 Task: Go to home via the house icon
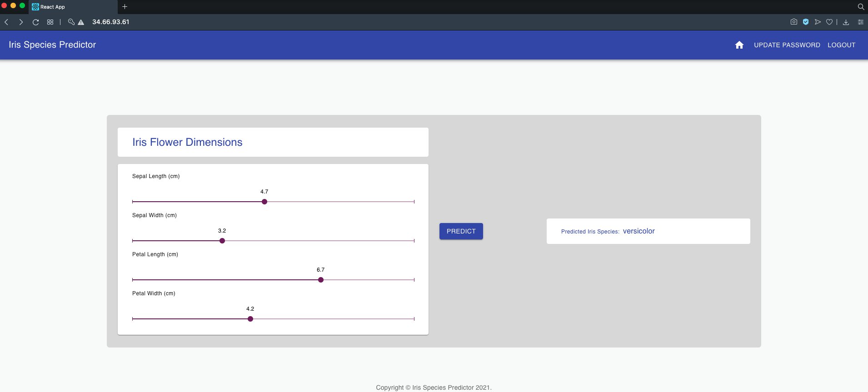pos(739,45)
